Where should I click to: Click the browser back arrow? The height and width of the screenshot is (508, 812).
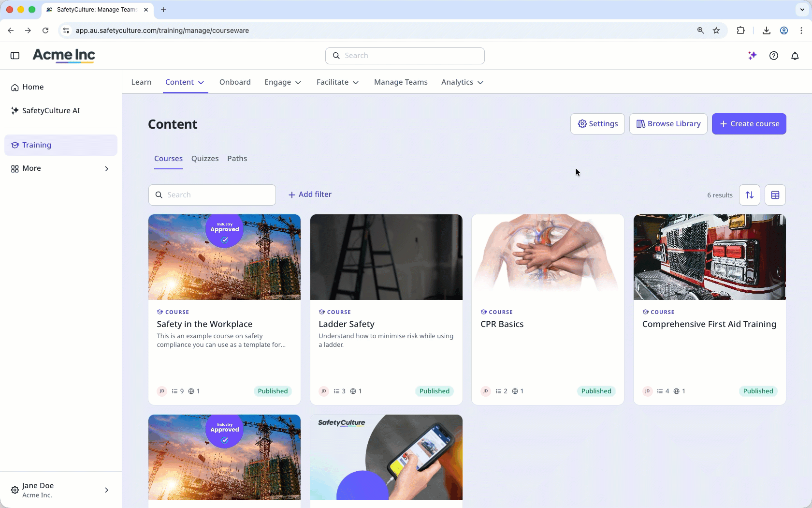click(x=11, y=30)
